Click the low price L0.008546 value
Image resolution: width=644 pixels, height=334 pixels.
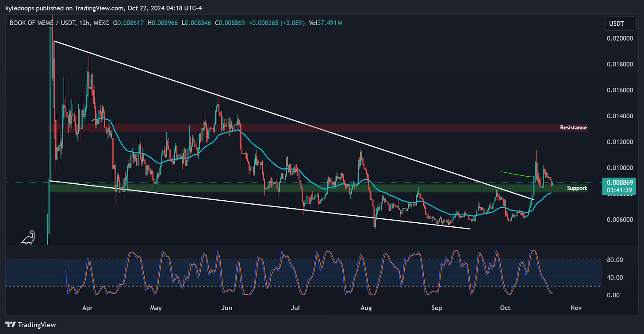click(196, 23)
